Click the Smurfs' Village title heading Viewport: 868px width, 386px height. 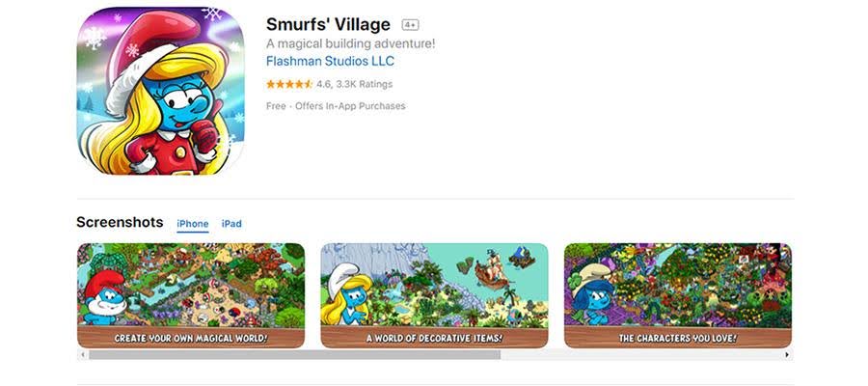tap(328, 24)
